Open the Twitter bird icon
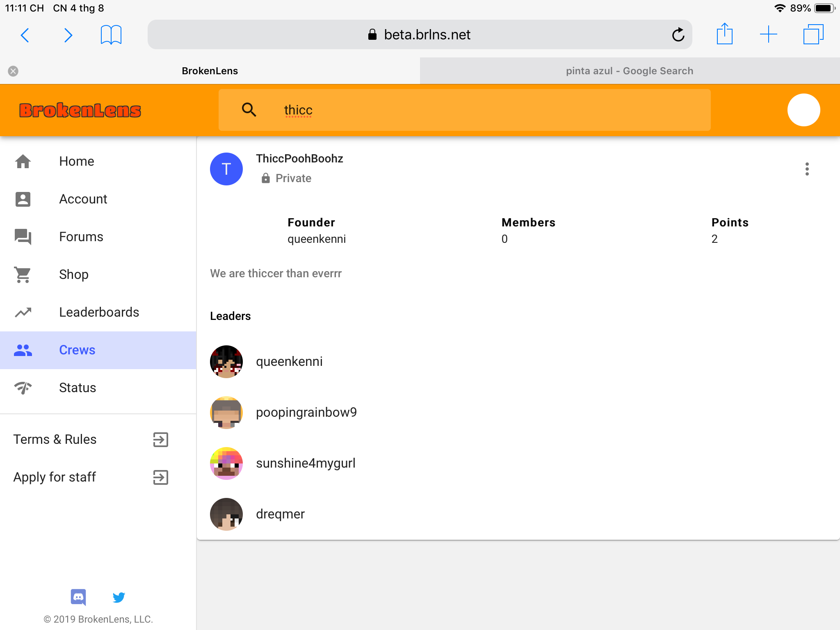840x630 pixels. tap(119, 597)
